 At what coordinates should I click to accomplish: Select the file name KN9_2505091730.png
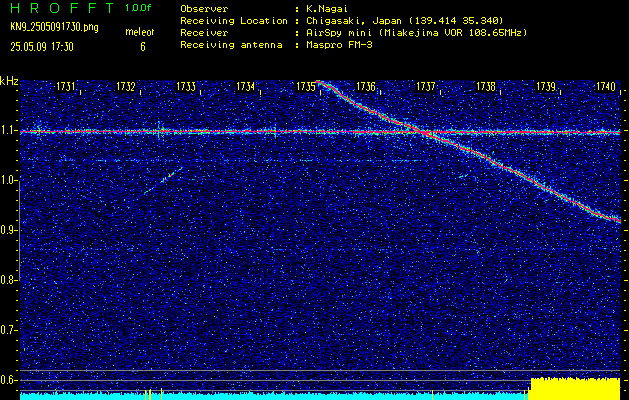[54, 27]
